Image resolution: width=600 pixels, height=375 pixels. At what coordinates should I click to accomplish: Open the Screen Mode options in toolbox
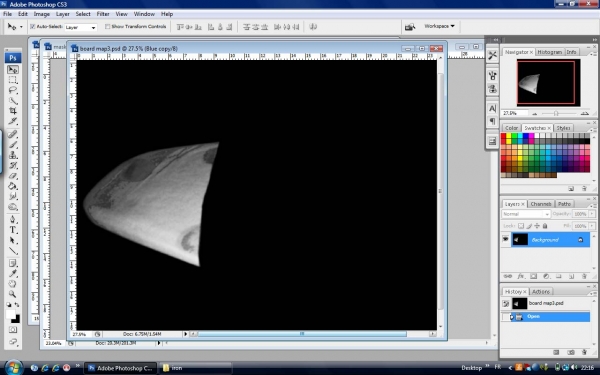click(x=13, y=341)
